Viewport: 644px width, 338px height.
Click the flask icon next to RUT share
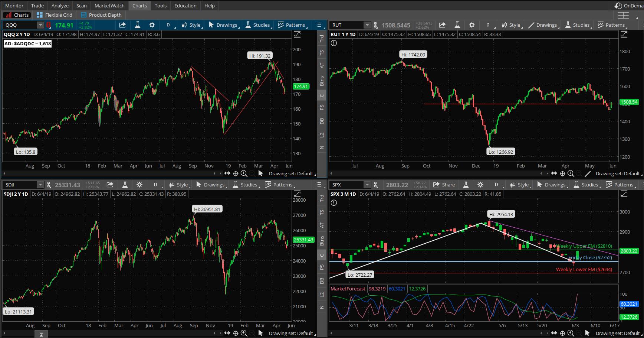(457, 25)
